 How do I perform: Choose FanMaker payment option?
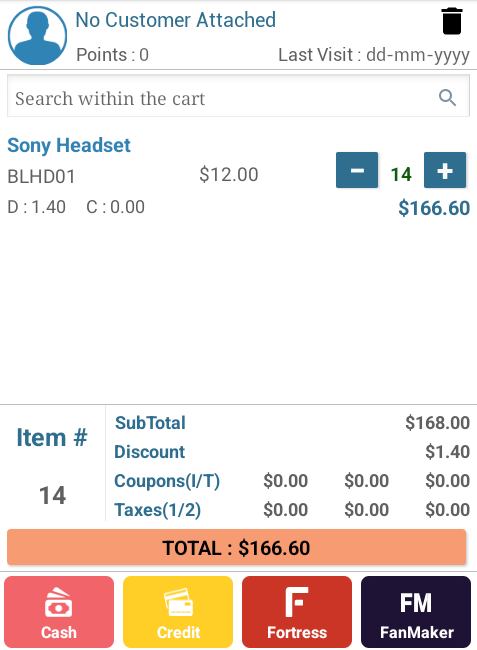(416, 611)
